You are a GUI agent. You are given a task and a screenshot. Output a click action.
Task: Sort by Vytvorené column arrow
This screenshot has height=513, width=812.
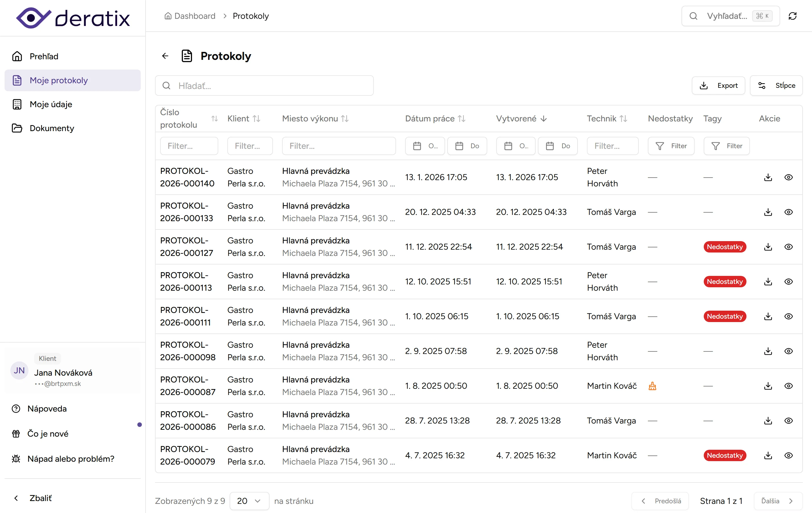543,119
